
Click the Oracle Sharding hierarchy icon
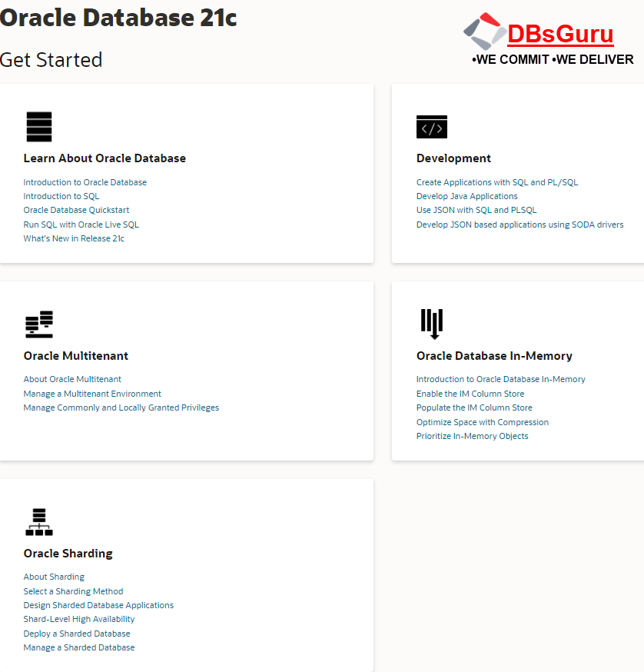click(x=38, y=522)
